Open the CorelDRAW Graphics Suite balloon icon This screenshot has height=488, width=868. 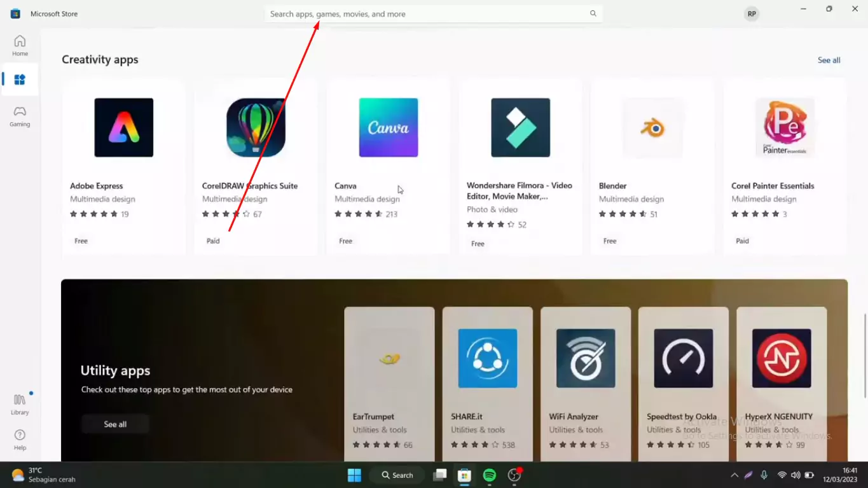tap(256, 127)
